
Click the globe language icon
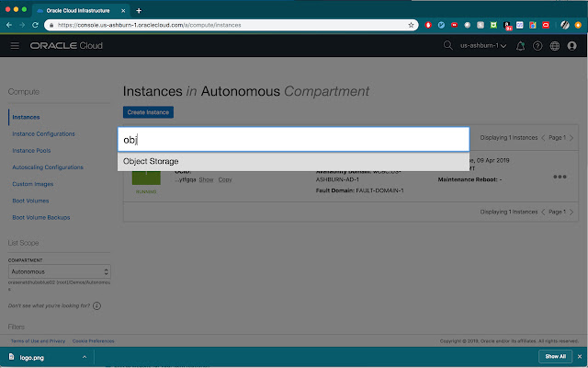tap(554, 45)
